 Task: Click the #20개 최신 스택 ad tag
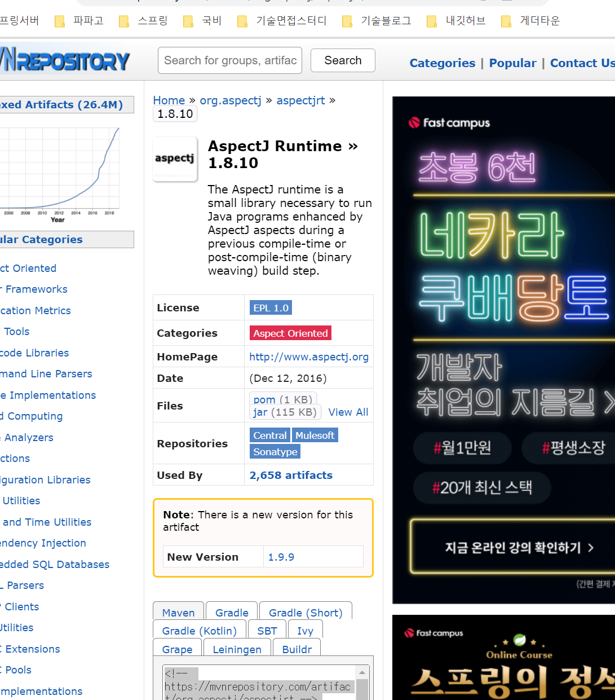[482, 487]
